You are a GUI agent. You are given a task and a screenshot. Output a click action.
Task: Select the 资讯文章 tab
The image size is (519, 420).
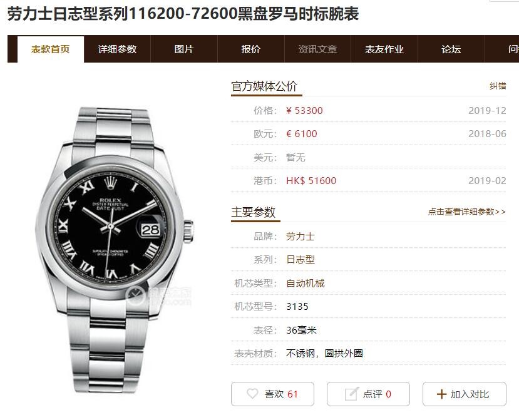point(318,49)
